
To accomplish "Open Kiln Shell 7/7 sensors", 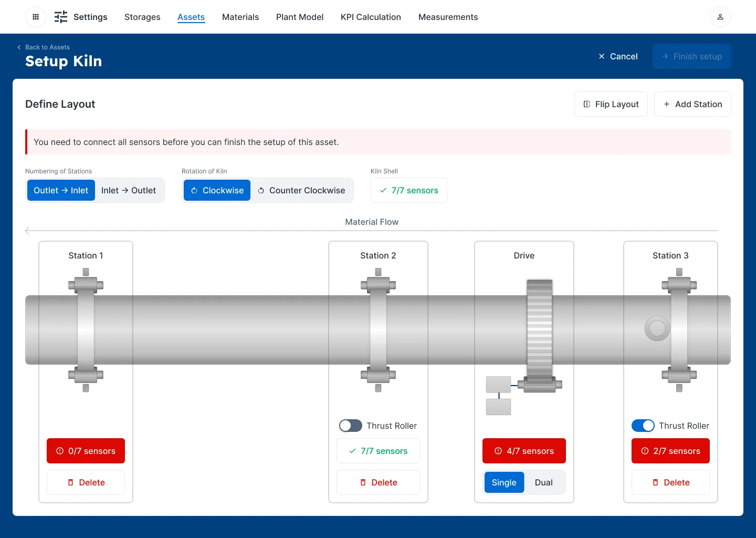I will (409, 190).
